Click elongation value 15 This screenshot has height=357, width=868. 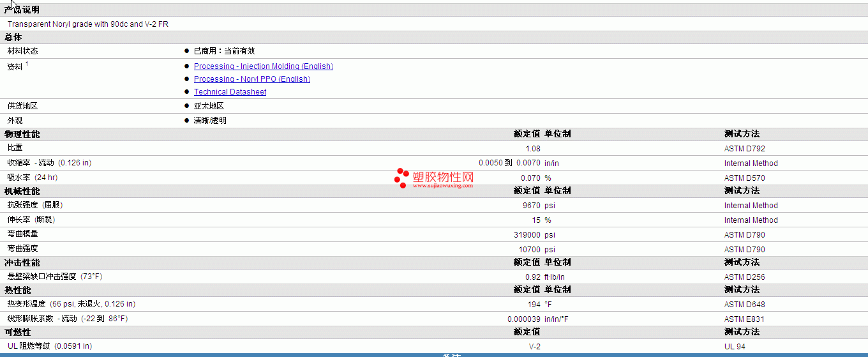pyautogui.click(x=536, y=220)
